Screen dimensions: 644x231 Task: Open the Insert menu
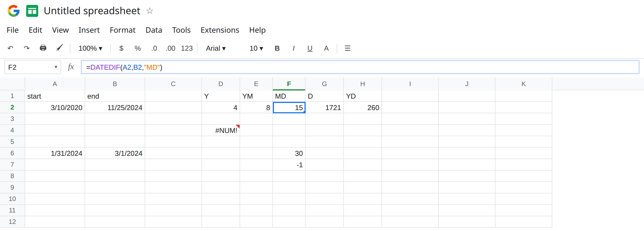pos(89,30)
